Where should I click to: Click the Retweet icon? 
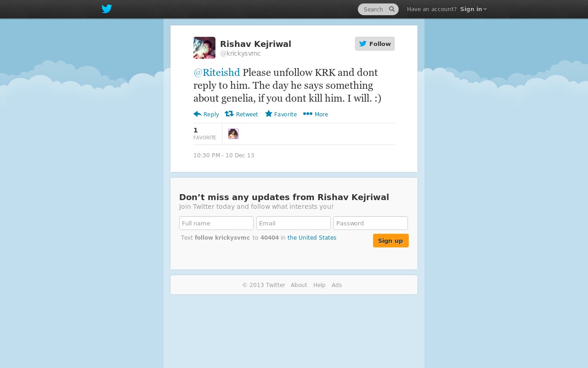pyautogui.click(x=229, y=114)
